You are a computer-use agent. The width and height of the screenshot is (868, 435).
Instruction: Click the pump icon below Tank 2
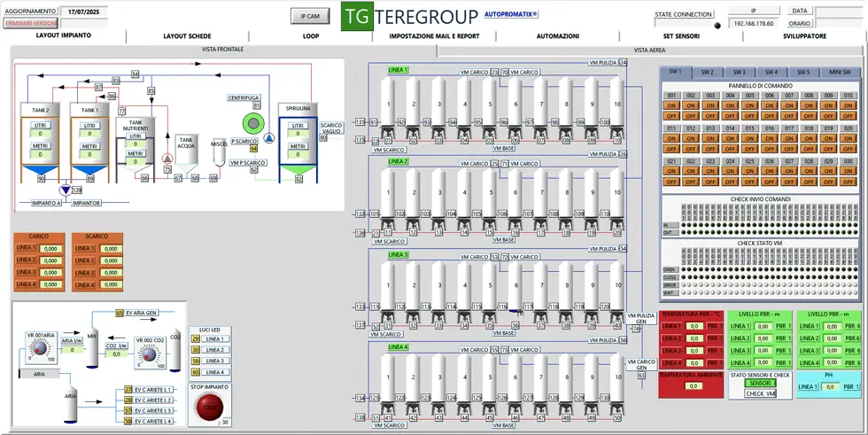64,190
